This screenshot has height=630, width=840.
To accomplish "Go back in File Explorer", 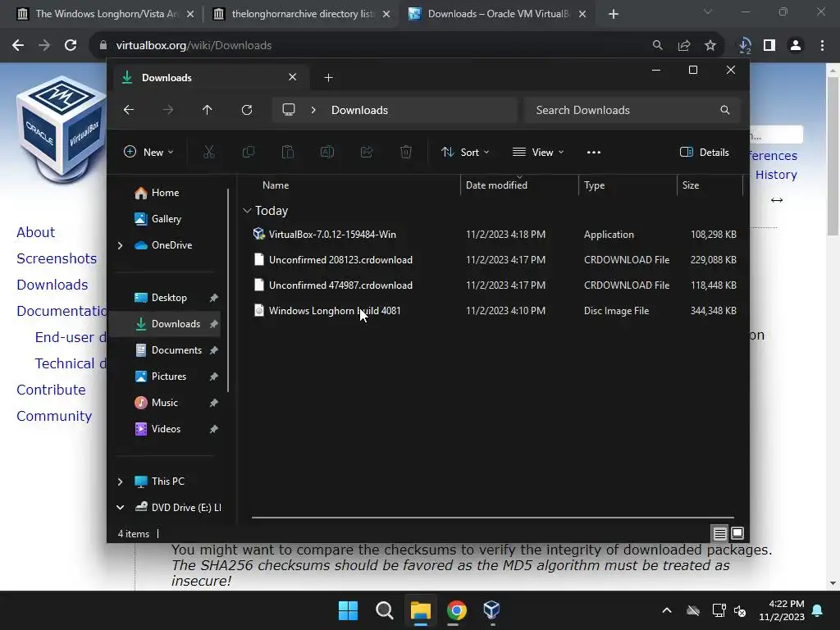I will (x=129, y=110).
